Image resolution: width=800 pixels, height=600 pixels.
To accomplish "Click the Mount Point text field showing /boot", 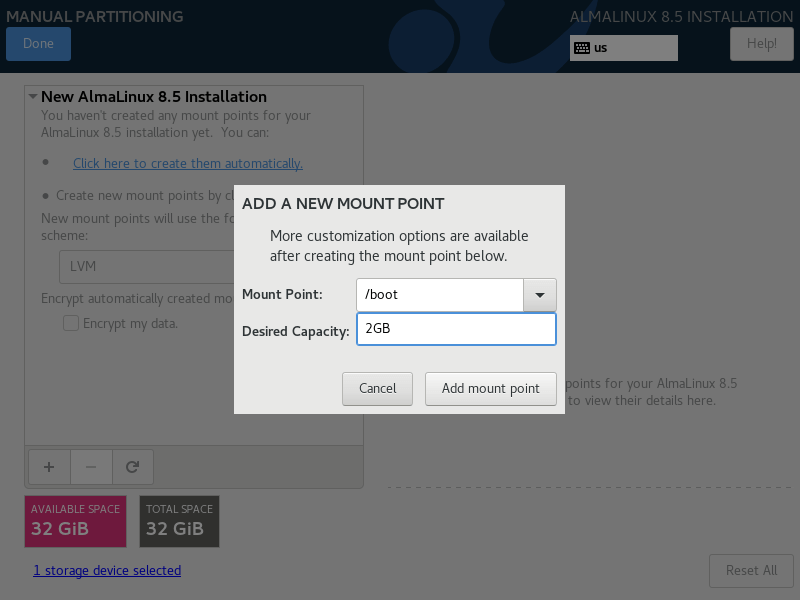I will [x=439, y=295].
